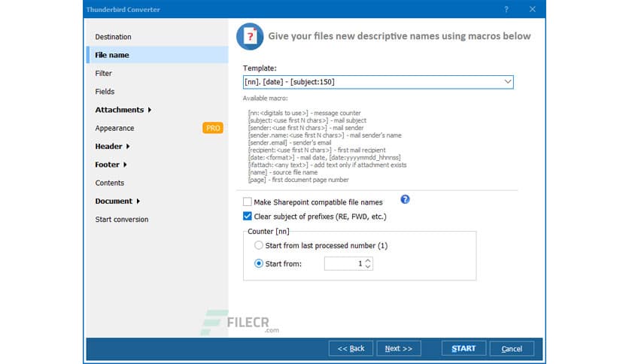
Task: Expand the Attachments submenu arrow
Action: tap(150, 110)
